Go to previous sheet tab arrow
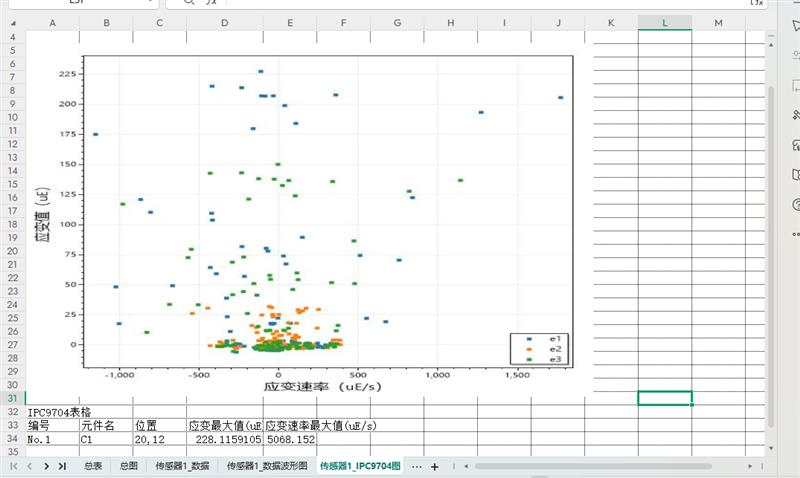The height and width of the screenshot is (478, 800). pos(30,466)
